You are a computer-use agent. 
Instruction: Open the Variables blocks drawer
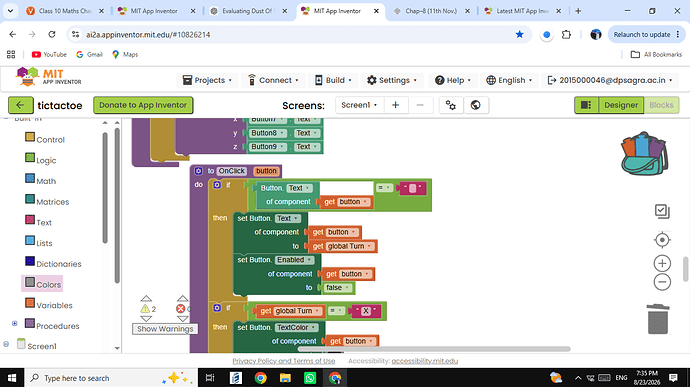pos(48,305)
